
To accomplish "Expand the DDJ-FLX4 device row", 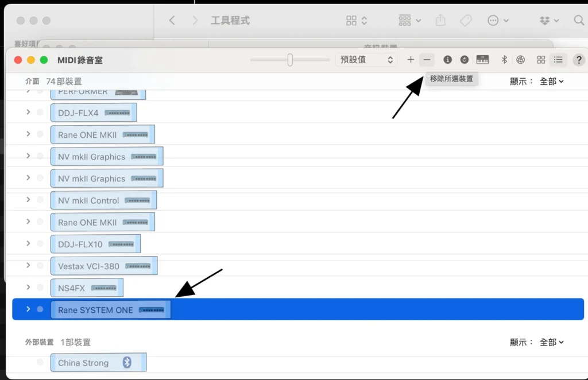I will (x=28, y=113).
